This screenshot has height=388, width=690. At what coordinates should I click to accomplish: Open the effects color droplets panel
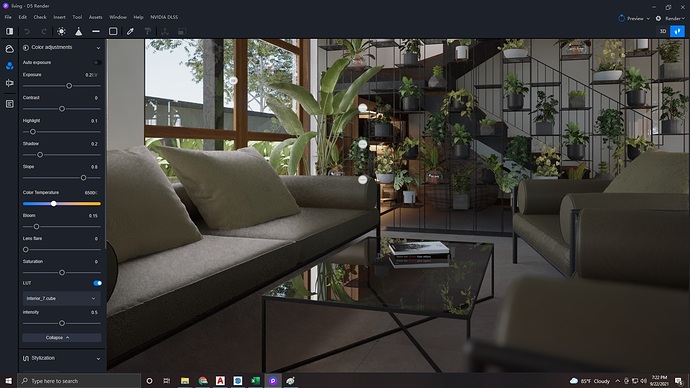click(9, 66)
